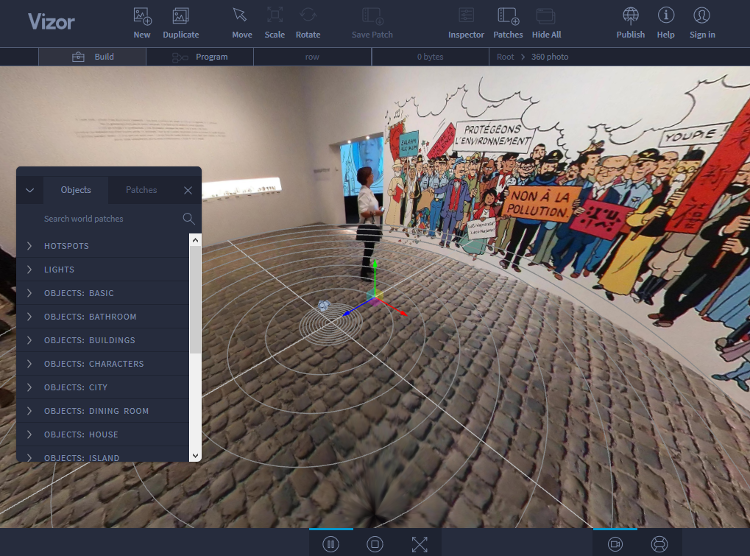750x556 pixels.
Task: Expand the LIGHTS category
Action: click(102, 269)
